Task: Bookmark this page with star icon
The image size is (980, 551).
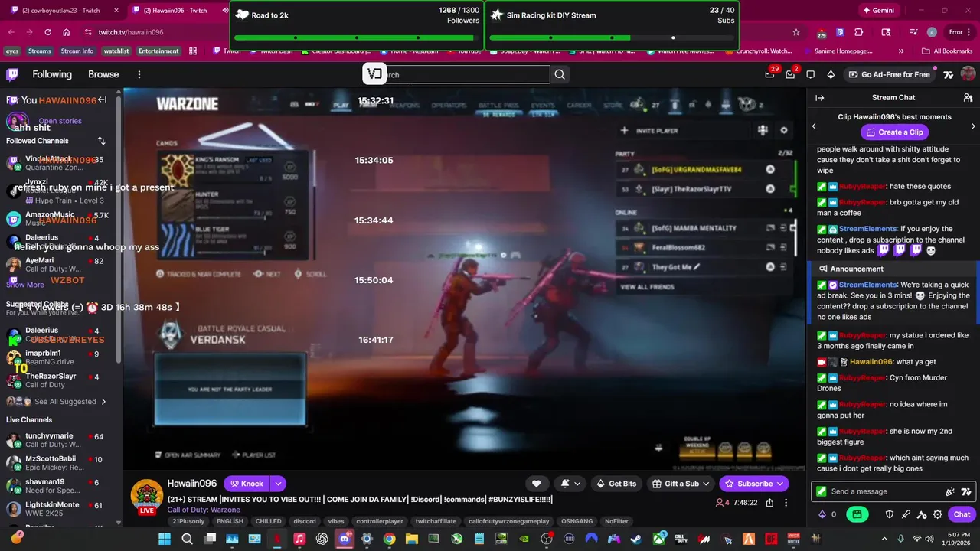Action: (x=796, y=32)
